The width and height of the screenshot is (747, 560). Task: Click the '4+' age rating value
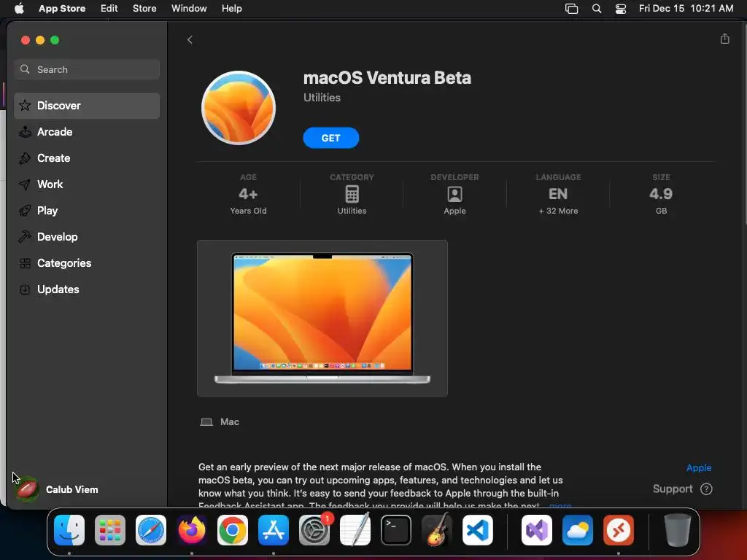248,194
